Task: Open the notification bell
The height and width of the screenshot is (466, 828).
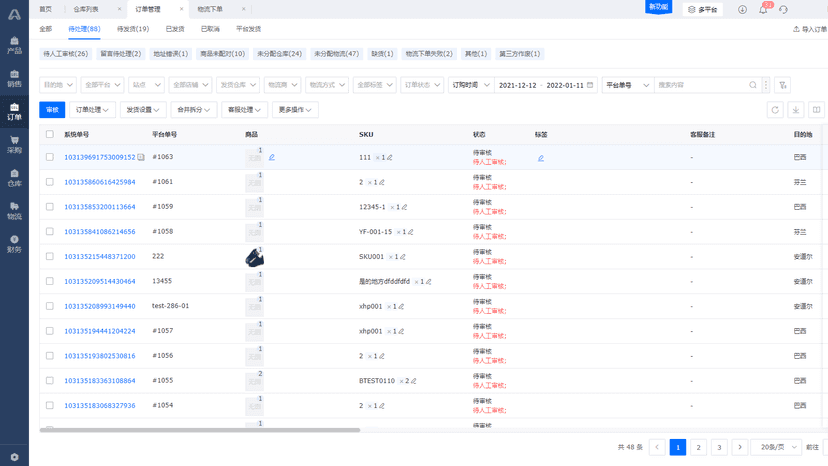Action: [763, 10]
